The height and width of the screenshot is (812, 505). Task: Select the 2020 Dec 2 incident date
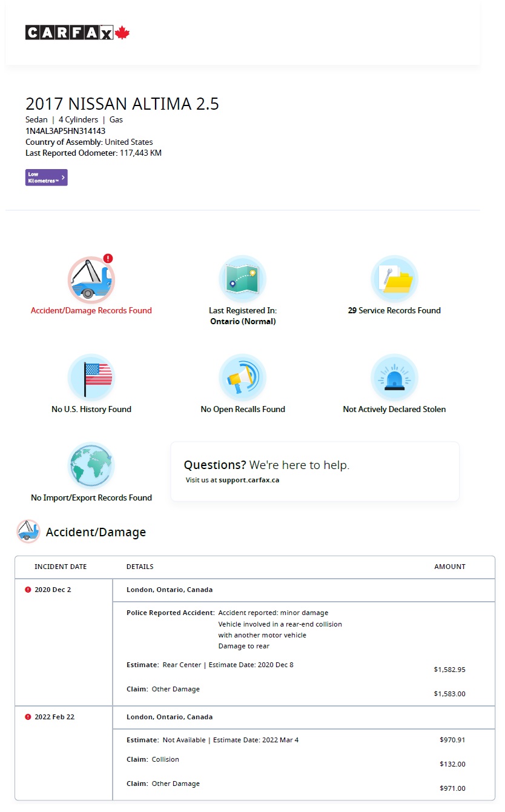point(53,590)
